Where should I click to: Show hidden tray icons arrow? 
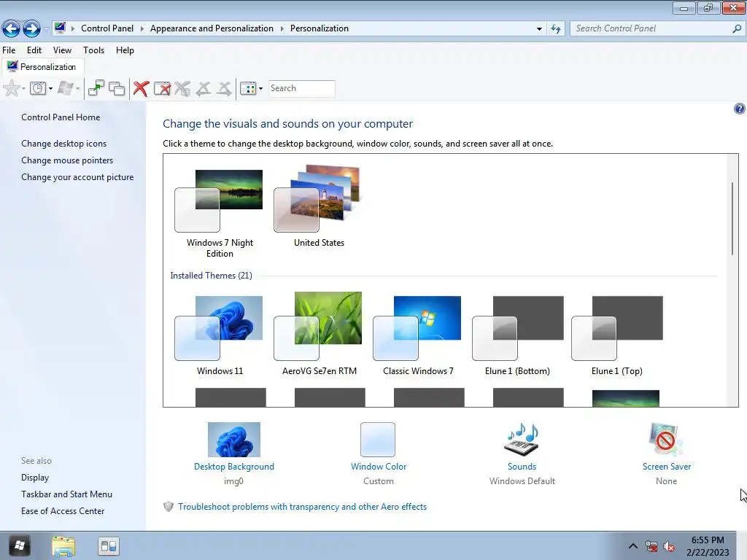632,546
